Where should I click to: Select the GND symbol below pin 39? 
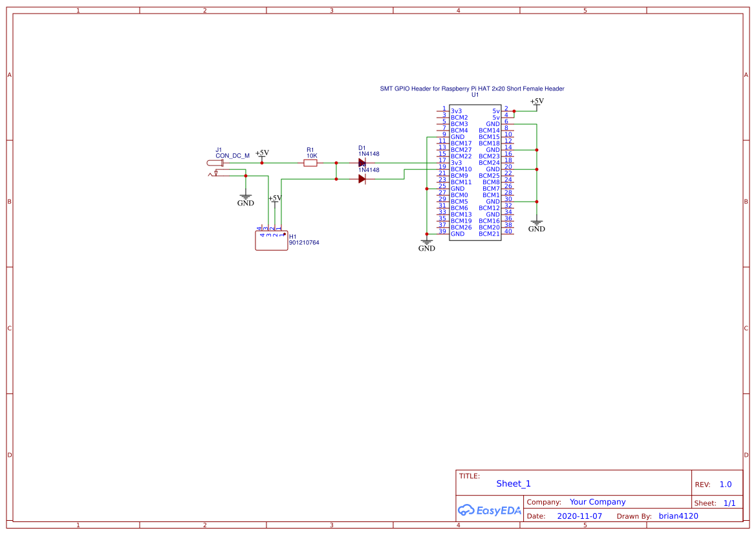click(427, 242)
